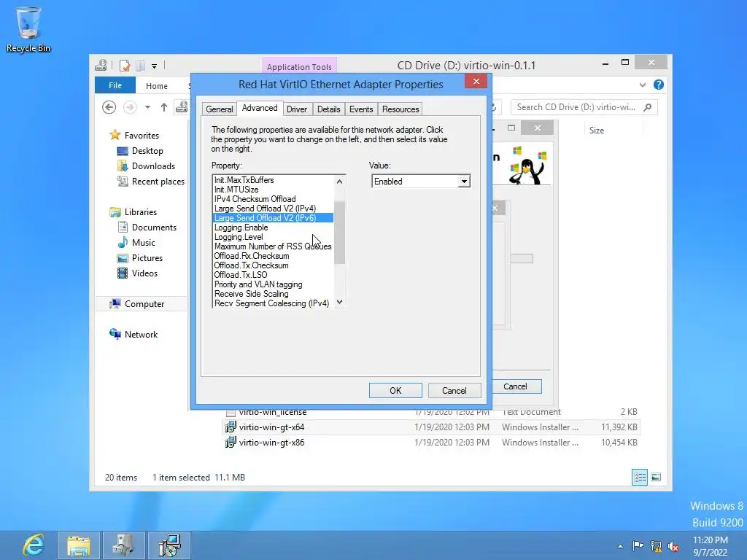This screenshot has width=747, height=560.
Task: Open Favorites in the navigation pane
Action: pyautogui.click(x=142, y=135)
